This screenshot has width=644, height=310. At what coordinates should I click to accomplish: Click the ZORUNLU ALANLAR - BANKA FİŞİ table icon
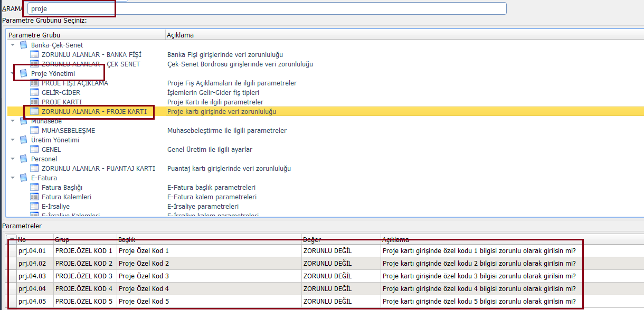tap(34, 54)
